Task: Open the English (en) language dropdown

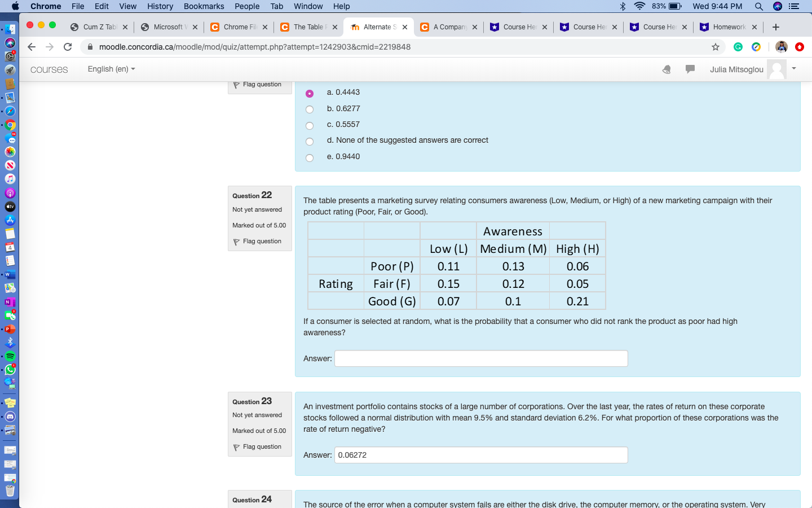Action: [111, 69]
